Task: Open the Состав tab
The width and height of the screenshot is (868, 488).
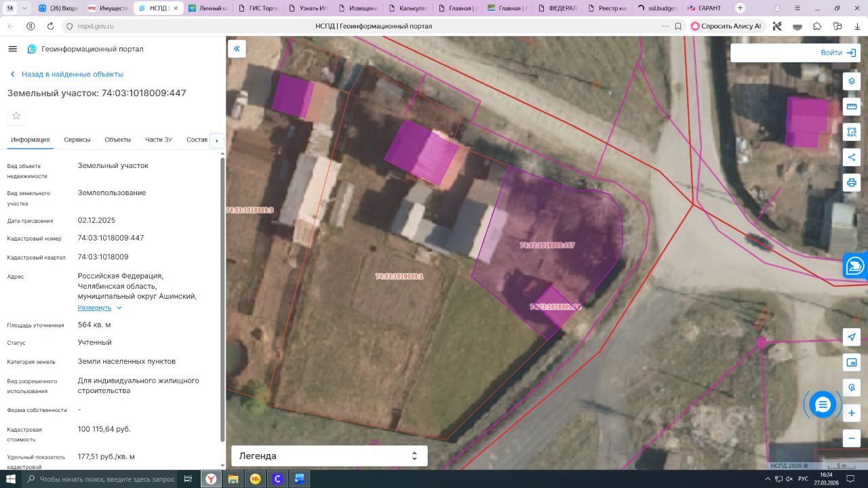Action: [x=197, y=140]
